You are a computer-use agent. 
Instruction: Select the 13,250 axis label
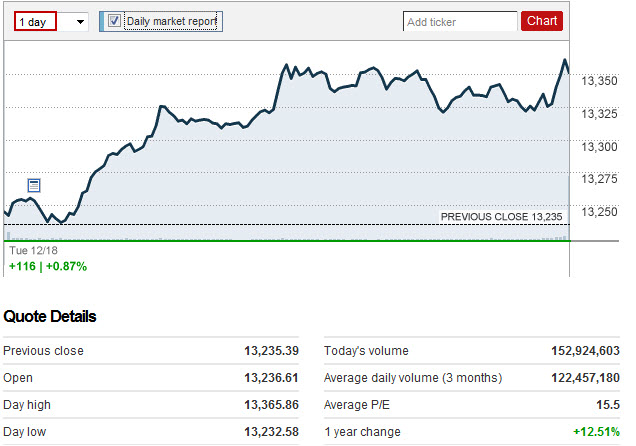[x=599, y=212]
